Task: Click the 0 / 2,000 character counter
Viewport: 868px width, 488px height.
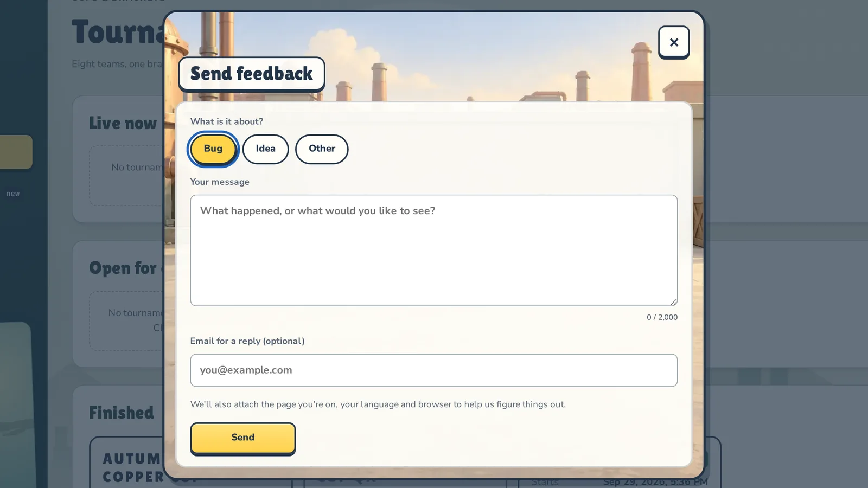Action: coord(662,317)
